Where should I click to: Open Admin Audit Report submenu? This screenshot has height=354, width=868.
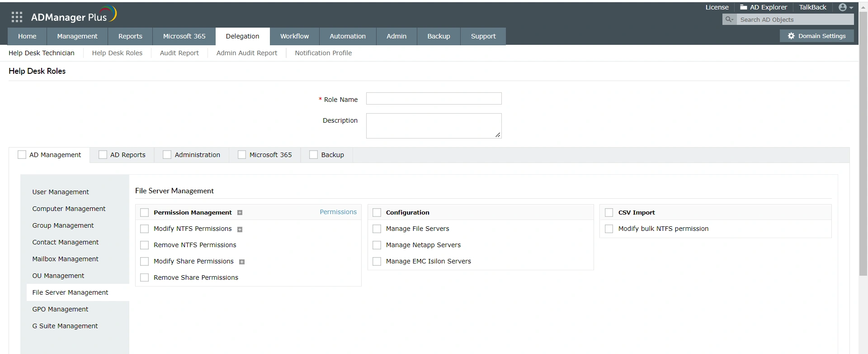(247, 53)
